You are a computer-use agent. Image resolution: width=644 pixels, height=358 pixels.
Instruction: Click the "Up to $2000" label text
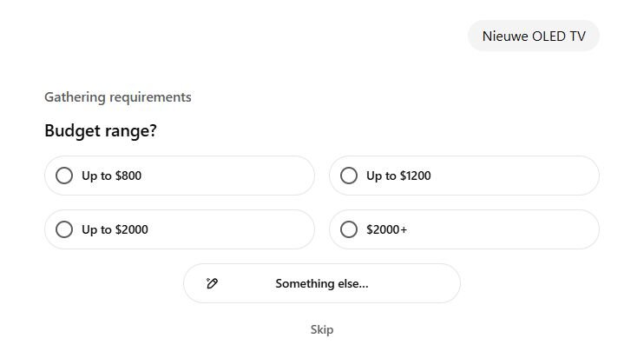pos(115,229)
